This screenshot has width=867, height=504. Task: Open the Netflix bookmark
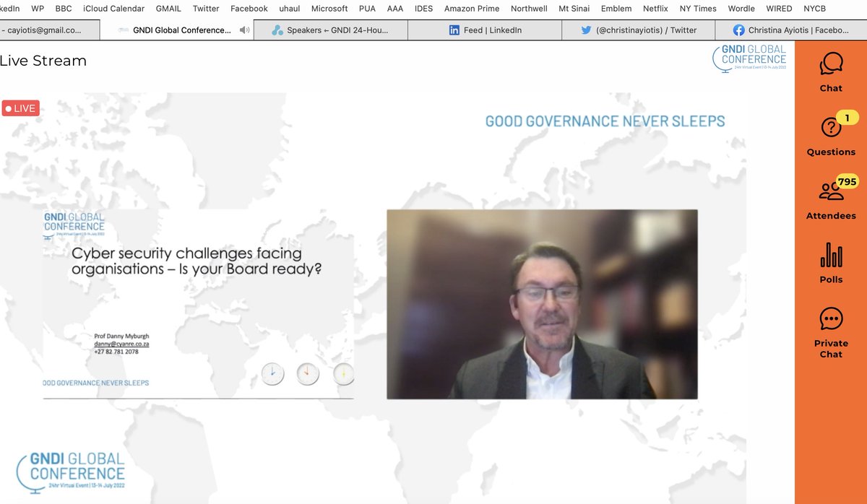point(656,9)
